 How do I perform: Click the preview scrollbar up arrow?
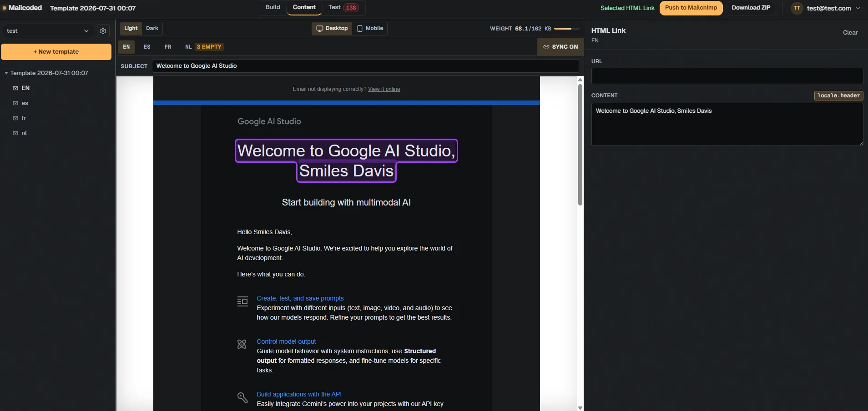pos(580,80)
